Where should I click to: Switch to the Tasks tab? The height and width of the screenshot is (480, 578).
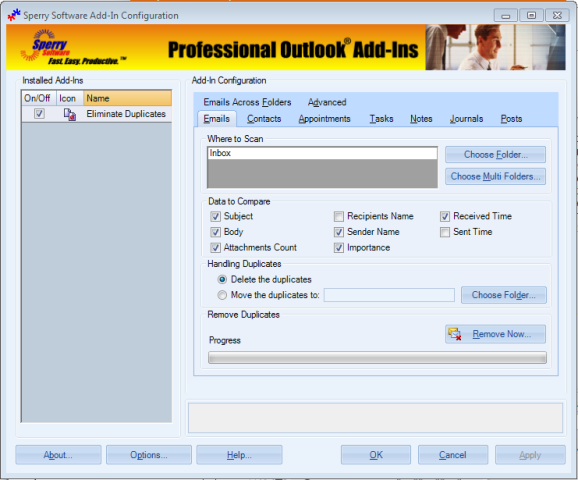tap(382, 119)
